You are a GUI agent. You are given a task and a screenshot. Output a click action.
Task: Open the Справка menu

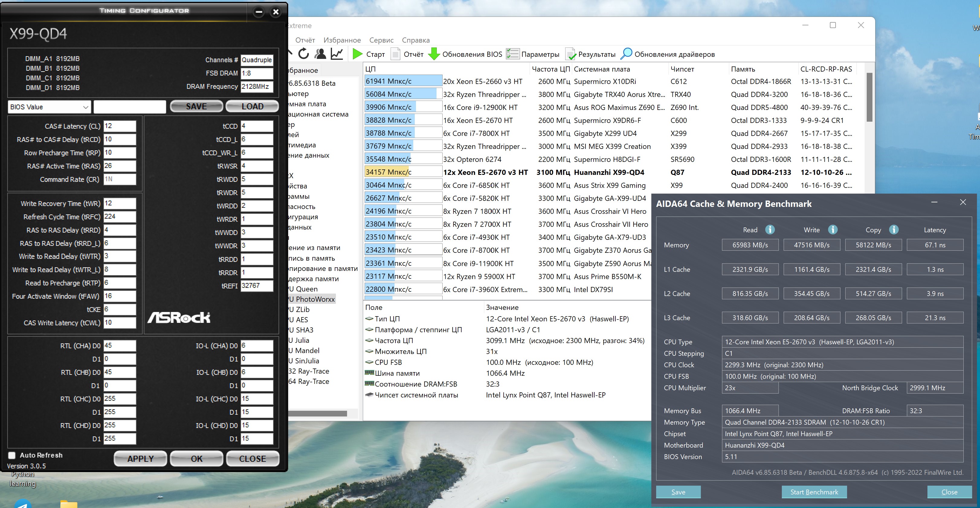(415, 40)
